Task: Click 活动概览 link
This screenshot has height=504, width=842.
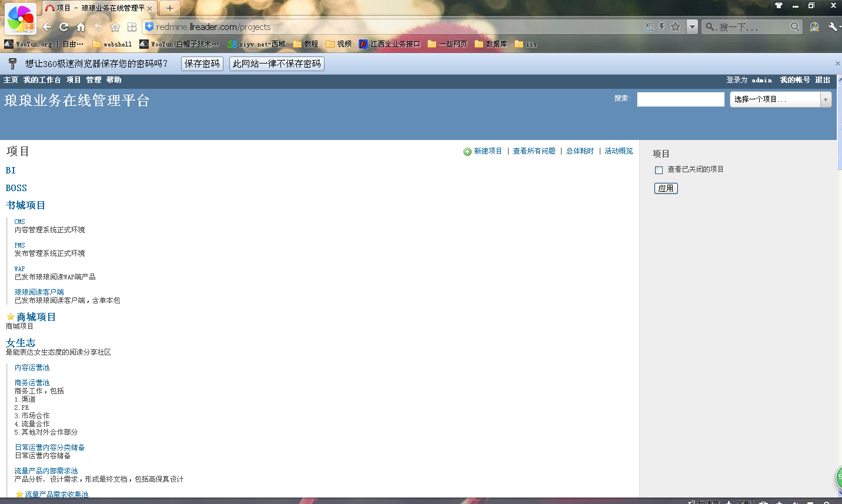Action: coord(619,151)
